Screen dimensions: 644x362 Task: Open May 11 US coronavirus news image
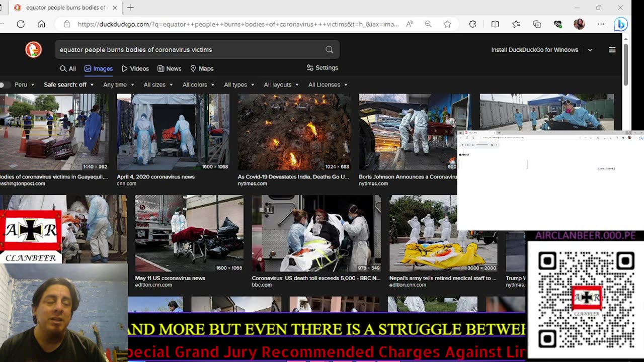(189, 233)
